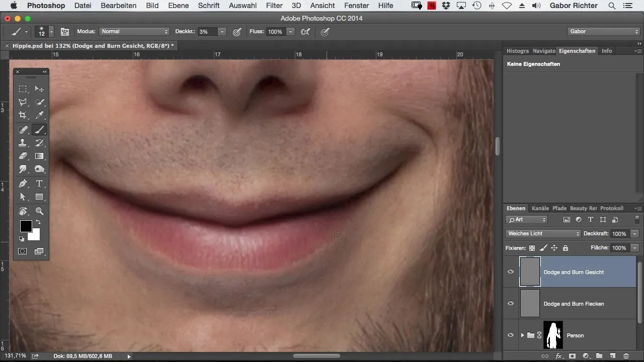
Task: Select the Rectangle shape tool
Action: pos(39,197)
